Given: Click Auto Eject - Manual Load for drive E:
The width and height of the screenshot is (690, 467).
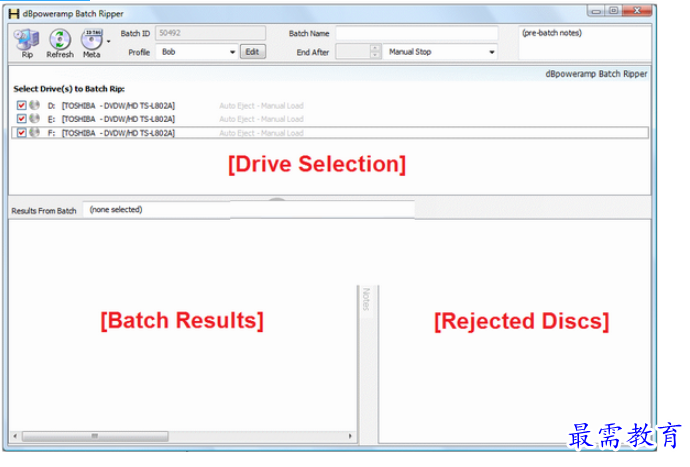Looking at the screenshot, I should click(x=261, y=119).
